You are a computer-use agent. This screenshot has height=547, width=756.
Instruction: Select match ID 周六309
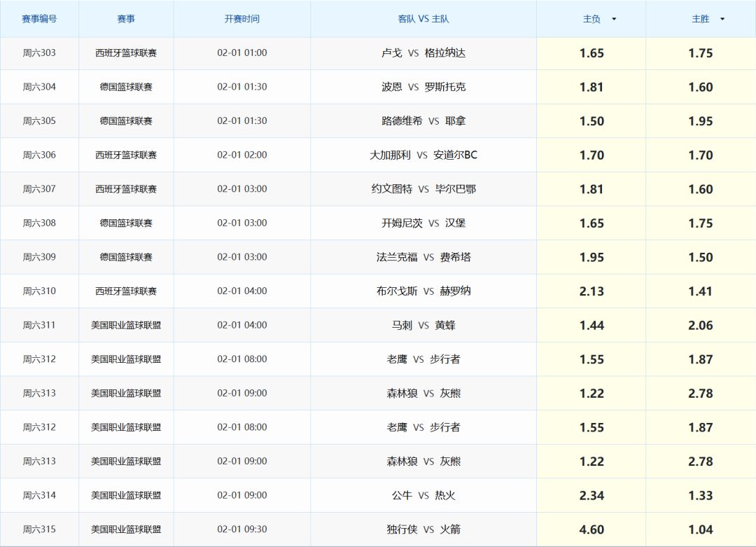(x=39, y=257)
